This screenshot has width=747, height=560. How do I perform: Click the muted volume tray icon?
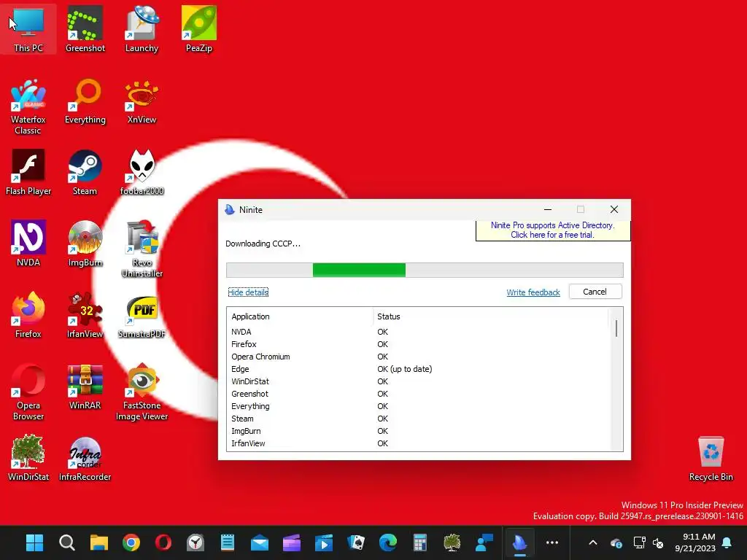[x=658, y=542]
